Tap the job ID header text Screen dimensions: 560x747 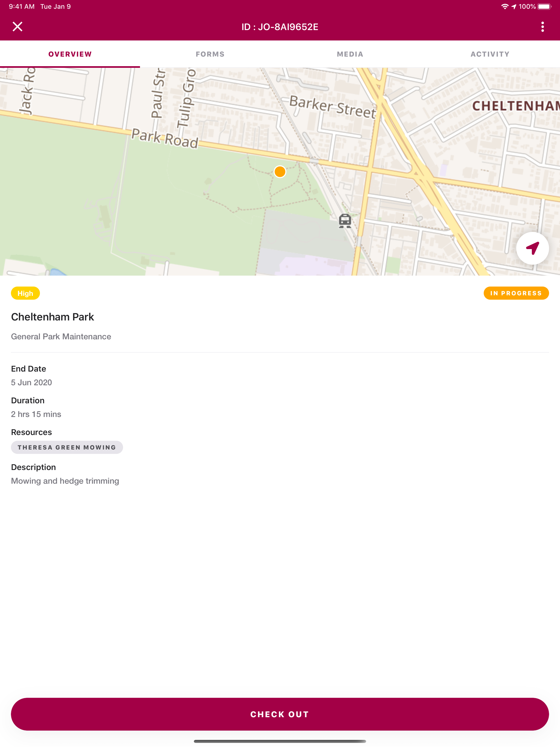coord(280,27)
